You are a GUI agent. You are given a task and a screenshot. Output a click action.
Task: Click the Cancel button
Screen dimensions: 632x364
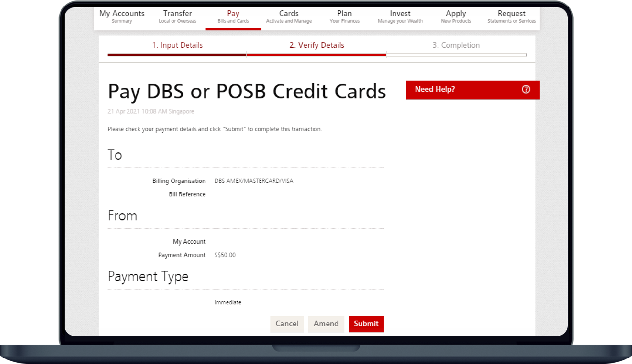[x=287, y=324]
